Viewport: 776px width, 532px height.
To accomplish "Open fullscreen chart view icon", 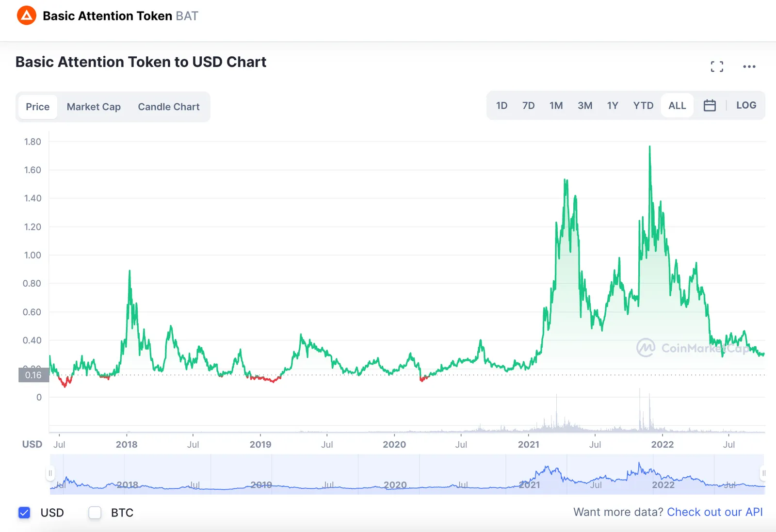I will [717, 66].
